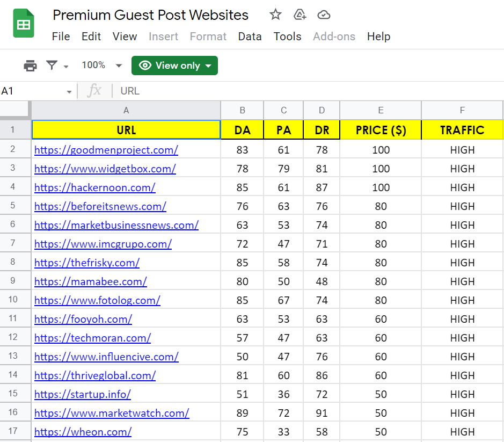Select column C header

tap(283, 110)
